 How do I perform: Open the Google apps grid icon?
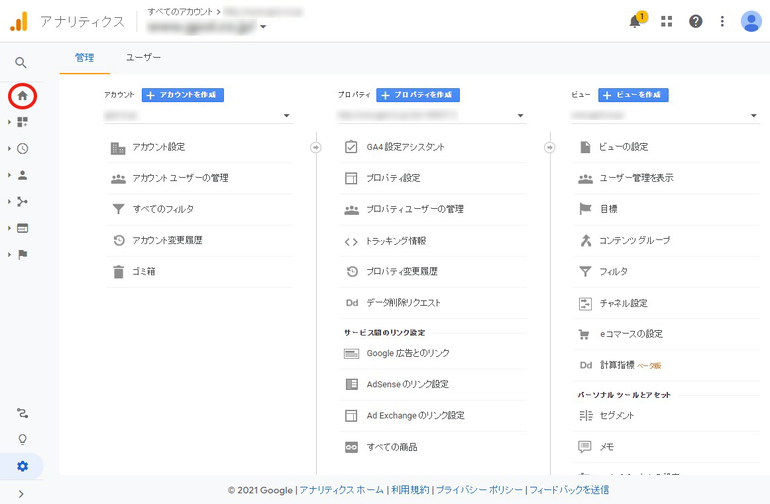point(666,22)
